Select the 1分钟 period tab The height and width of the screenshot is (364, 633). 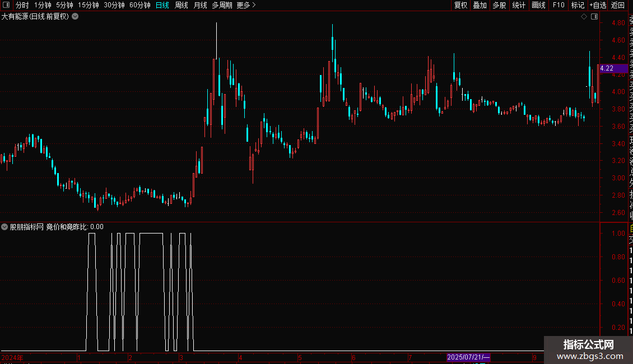43,5
